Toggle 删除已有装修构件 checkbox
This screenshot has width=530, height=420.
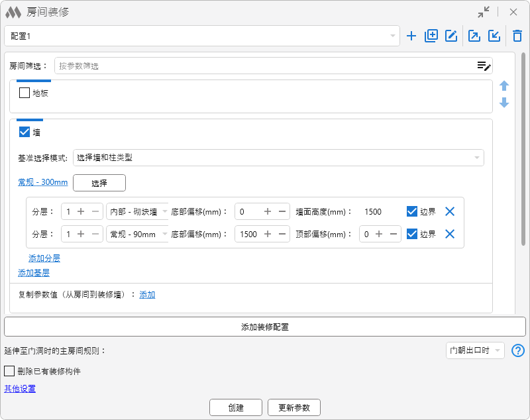9,371
